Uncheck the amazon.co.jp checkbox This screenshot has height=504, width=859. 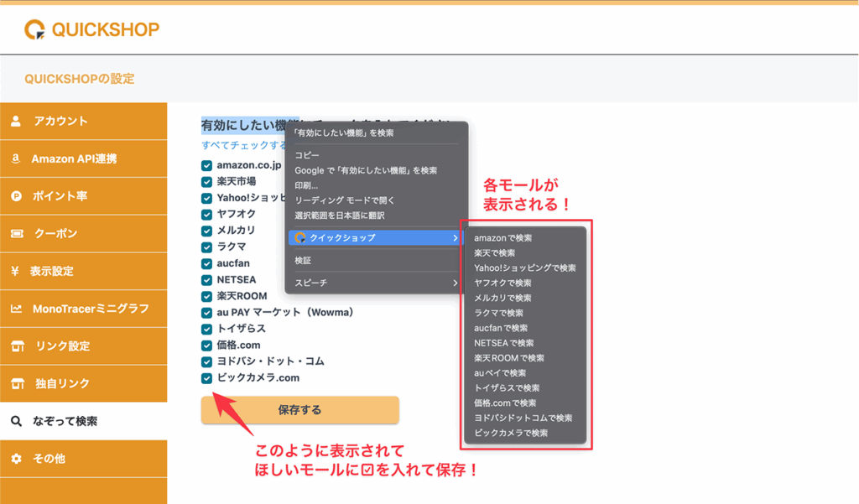pyautogui.click(x=206, y=165)
